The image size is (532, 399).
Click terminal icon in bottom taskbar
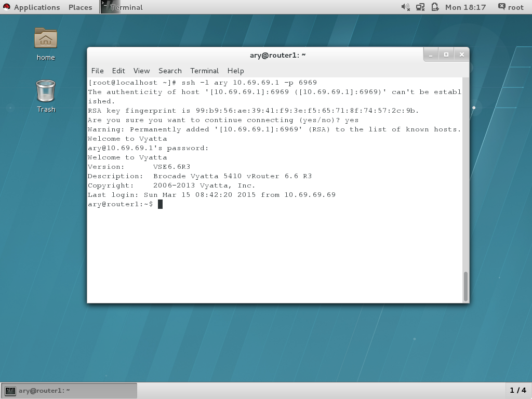pos(10,391)
